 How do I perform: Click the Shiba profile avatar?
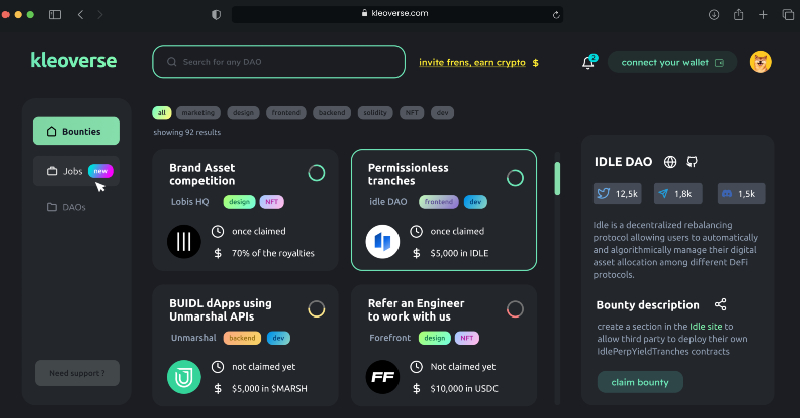(x=760, y=62)
